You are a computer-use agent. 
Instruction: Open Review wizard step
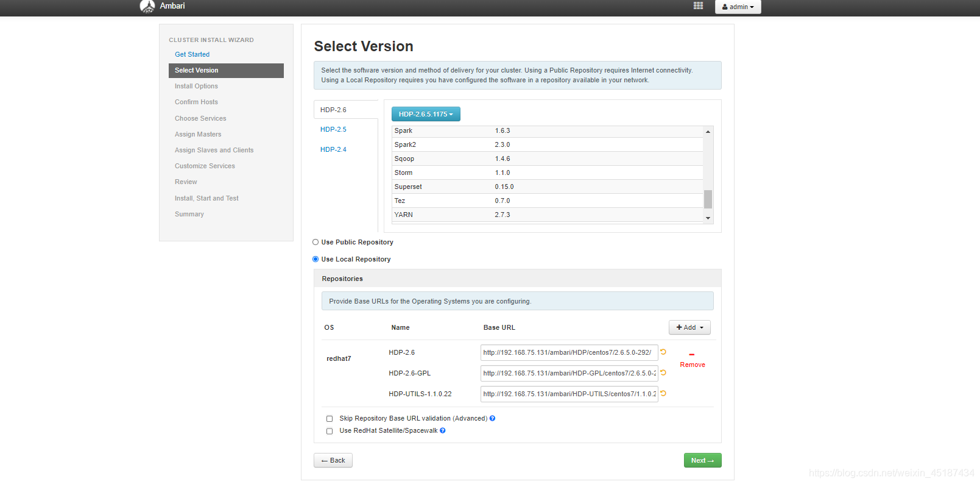(186, 182)
